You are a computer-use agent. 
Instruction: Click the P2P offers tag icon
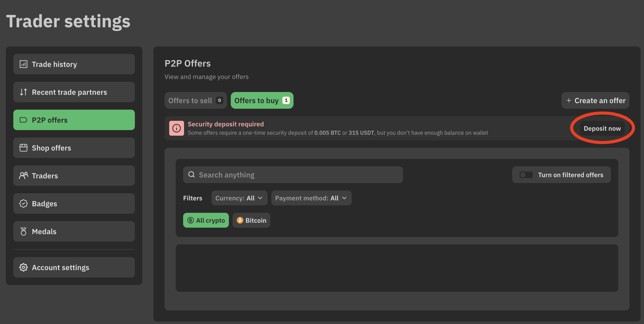24,120
